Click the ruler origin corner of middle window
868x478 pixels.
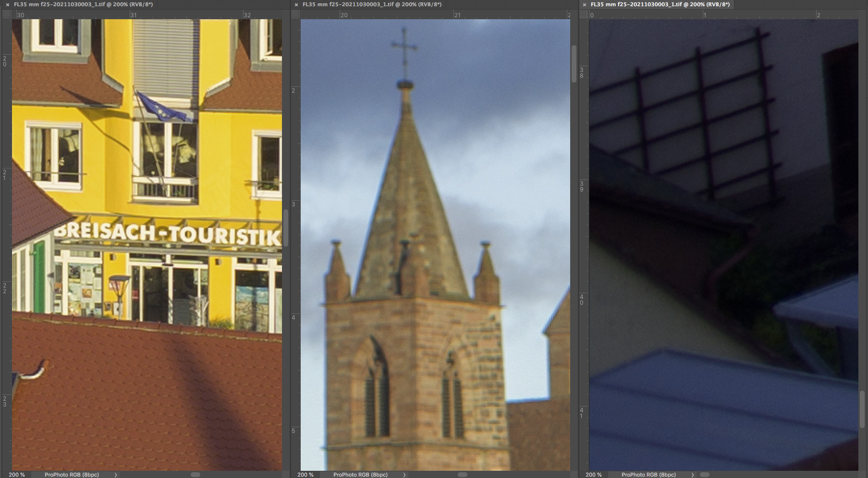tap(295, 14)
